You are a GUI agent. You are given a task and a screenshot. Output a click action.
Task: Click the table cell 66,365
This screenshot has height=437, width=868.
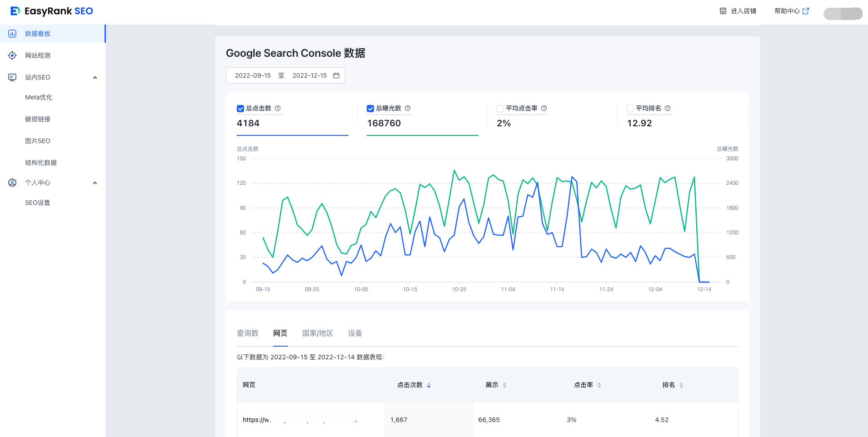pyautogui.click(x=489, y=420)
